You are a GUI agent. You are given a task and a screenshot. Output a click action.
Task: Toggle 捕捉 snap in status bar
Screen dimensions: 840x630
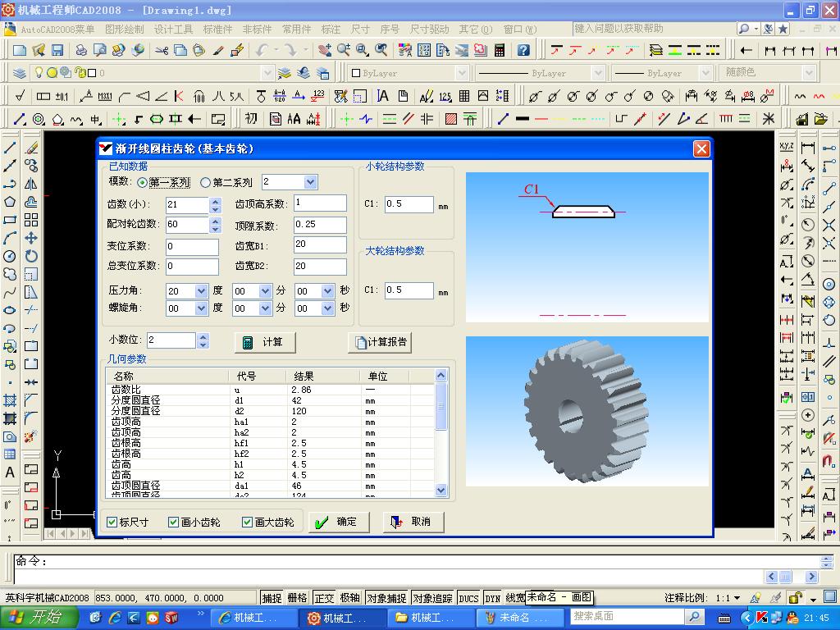point(272,598)
